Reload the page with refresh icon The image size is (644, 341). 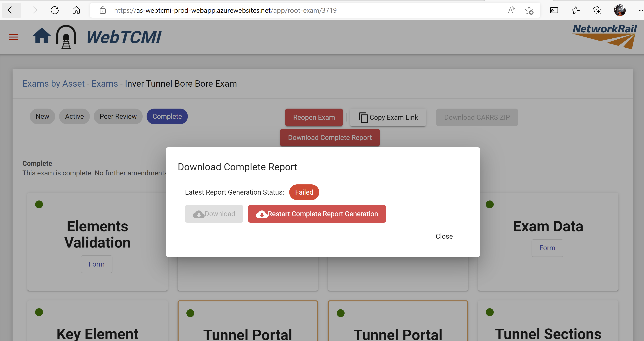pyautogui.click(x=55, y=10)
